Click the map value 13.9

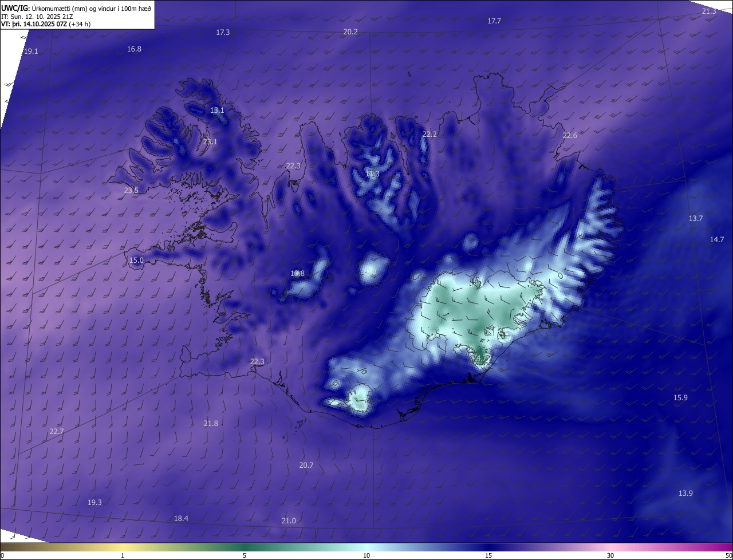(x=685, y=494)
